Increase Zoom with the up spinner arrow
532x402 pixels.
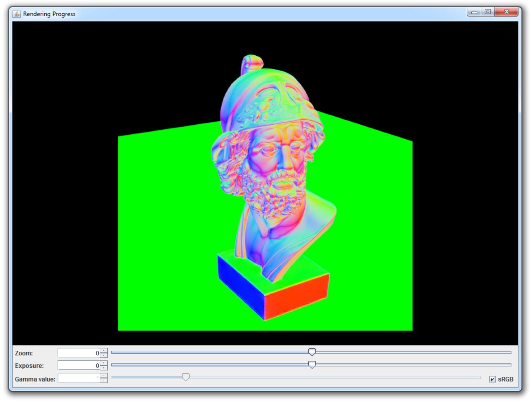click(104, 351)
